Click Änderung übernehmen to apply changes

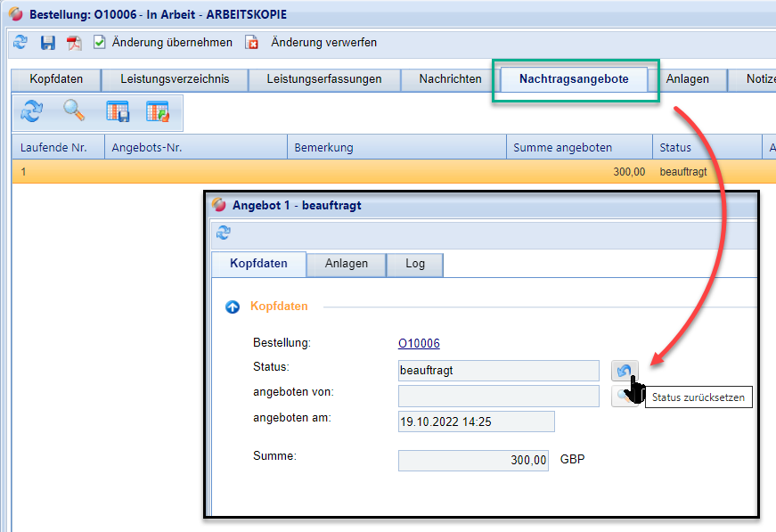click(x=162, y=43)
